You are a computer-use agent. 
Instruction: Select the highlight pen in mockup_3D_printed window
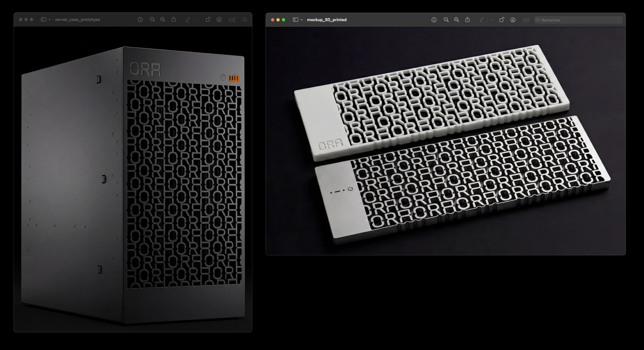[x=482, y=20]
